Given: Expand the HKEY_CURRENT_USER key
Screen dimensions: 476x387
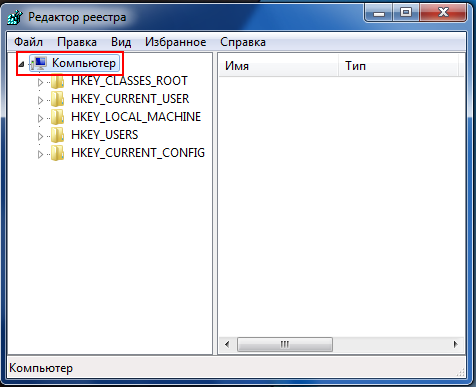Looking at the screenshot, I should (40, 100).
